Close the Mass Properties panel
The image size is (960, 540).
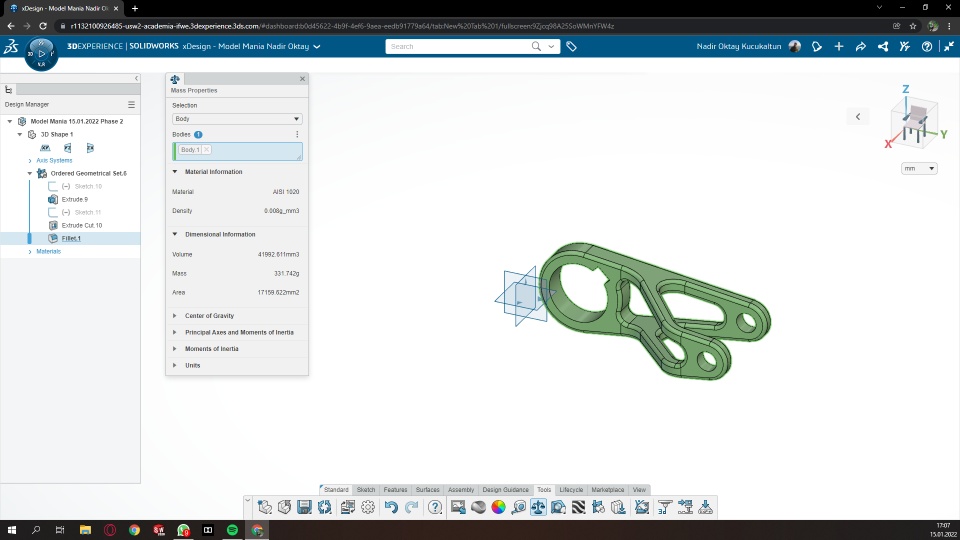(x=302, y=79)
